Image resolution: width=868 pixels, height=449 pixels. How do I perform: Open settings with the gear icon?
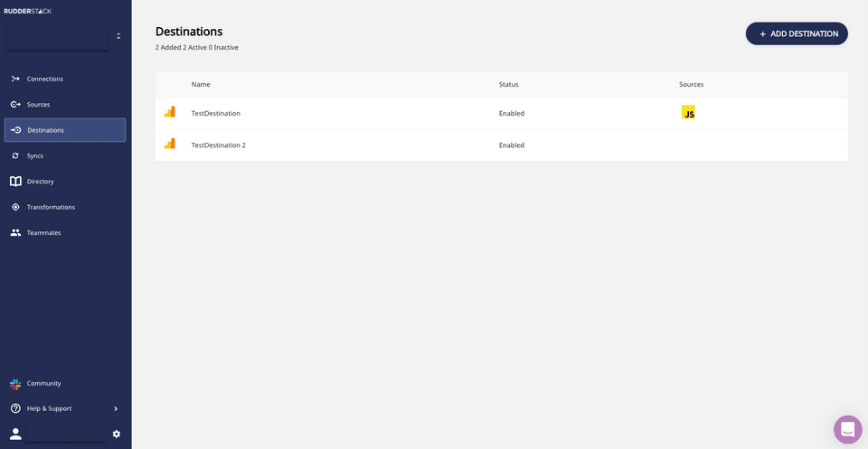point(117,434)
